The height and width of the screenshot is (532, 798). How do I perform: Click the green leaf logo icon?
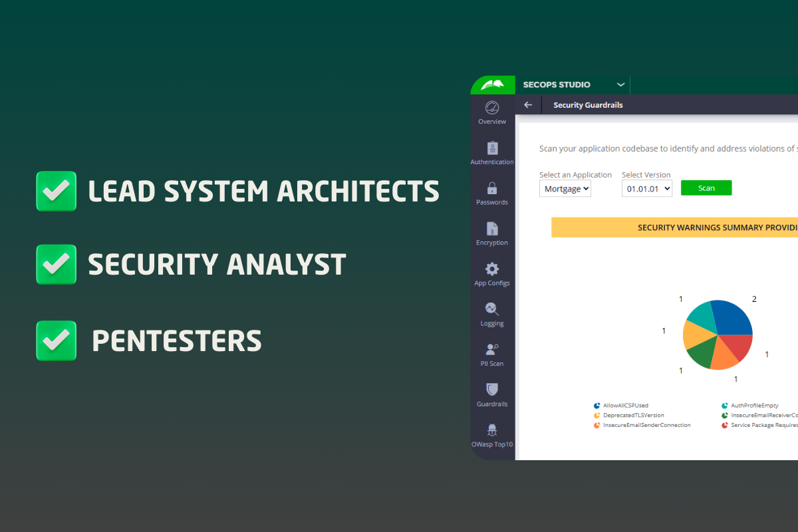(x=493, y=84)
